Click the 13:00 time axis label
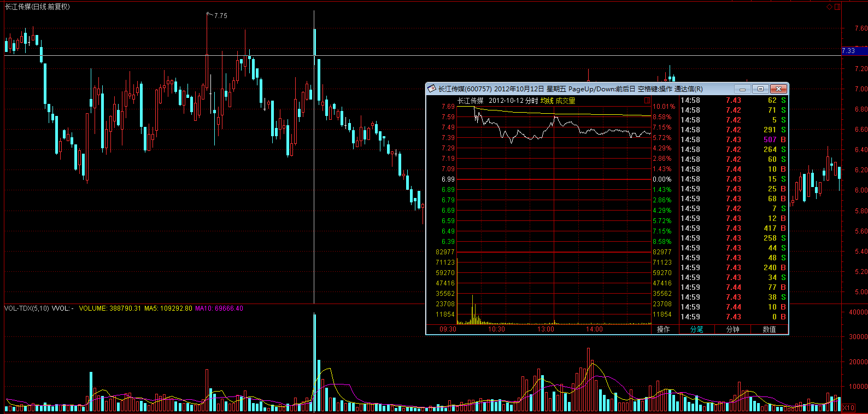The width and height of the screenshot is (868, 414). 546,329
